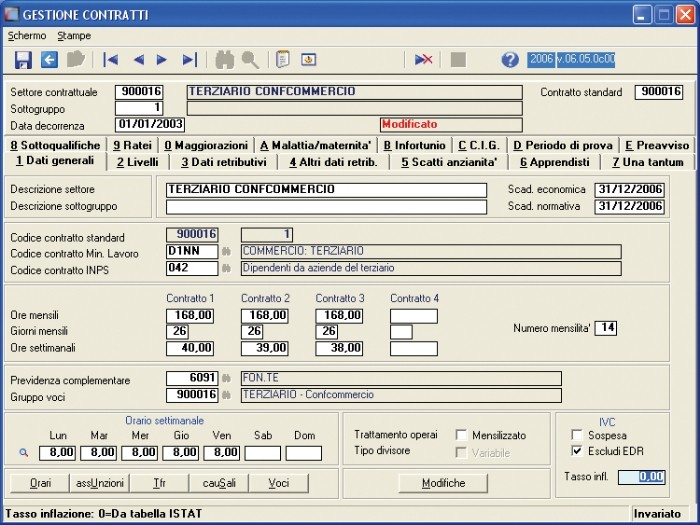700x525 pixels.
Task: Open help with the question mark icon
Action: [x=510, y=59]
